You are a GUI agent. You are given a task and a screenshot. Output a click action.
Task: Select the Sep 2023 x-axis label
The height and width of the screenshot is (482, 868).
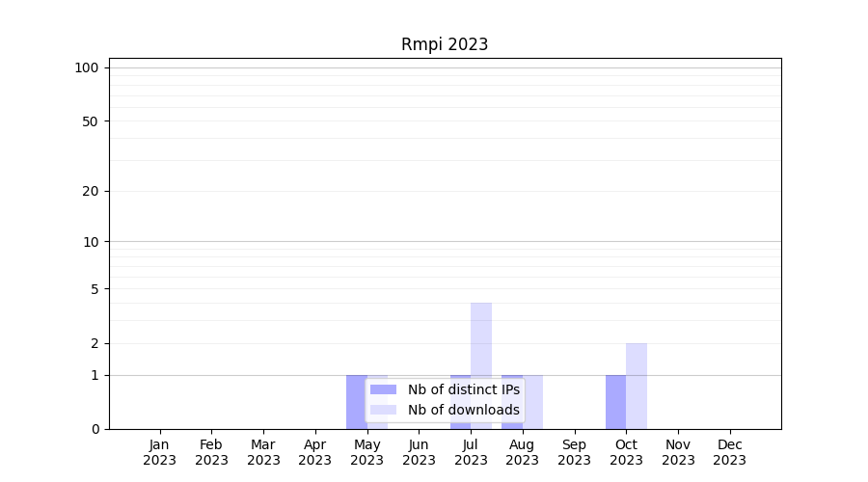[574, 452]
